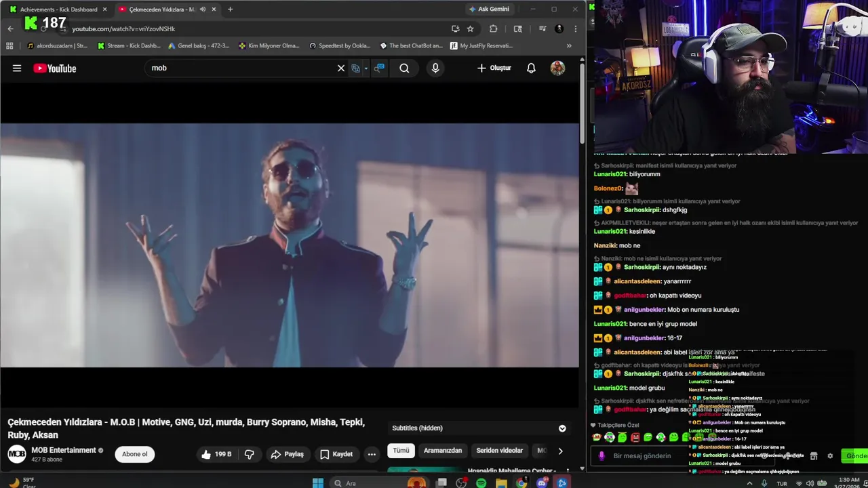Select the Çekmeceden Yıldızlara YouTube tab
The width and height of the screenshot is (868, 488).
click(161, 9)
